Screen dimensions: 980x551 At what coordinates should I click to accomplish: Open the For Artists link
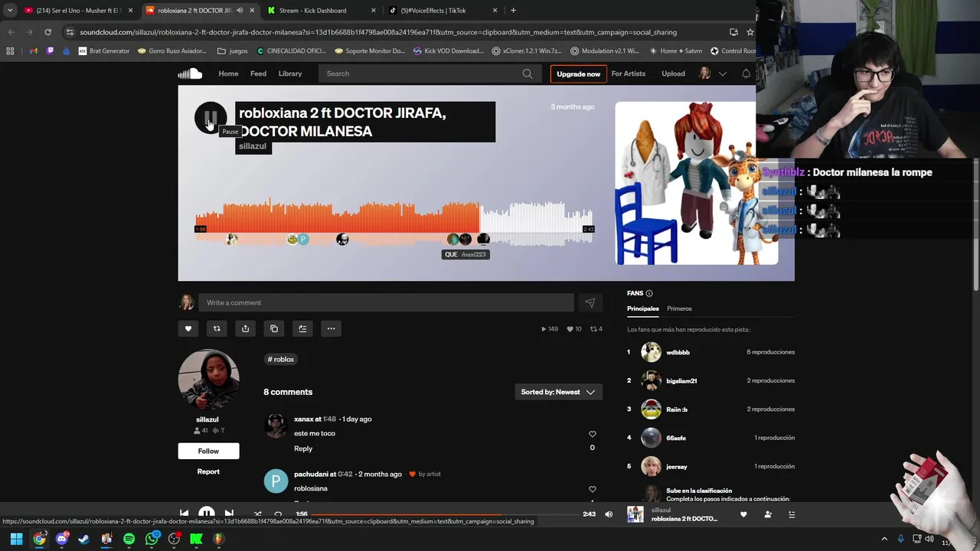(x=629, y=73)
